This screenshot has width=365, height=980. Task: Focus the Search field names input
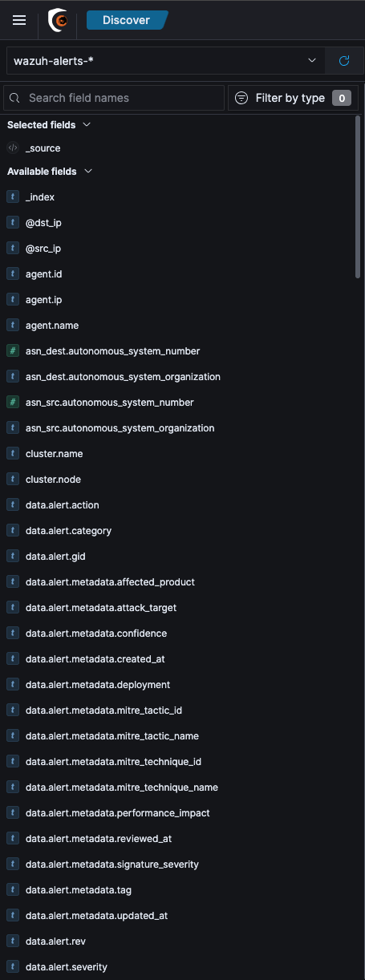[114, 98]
